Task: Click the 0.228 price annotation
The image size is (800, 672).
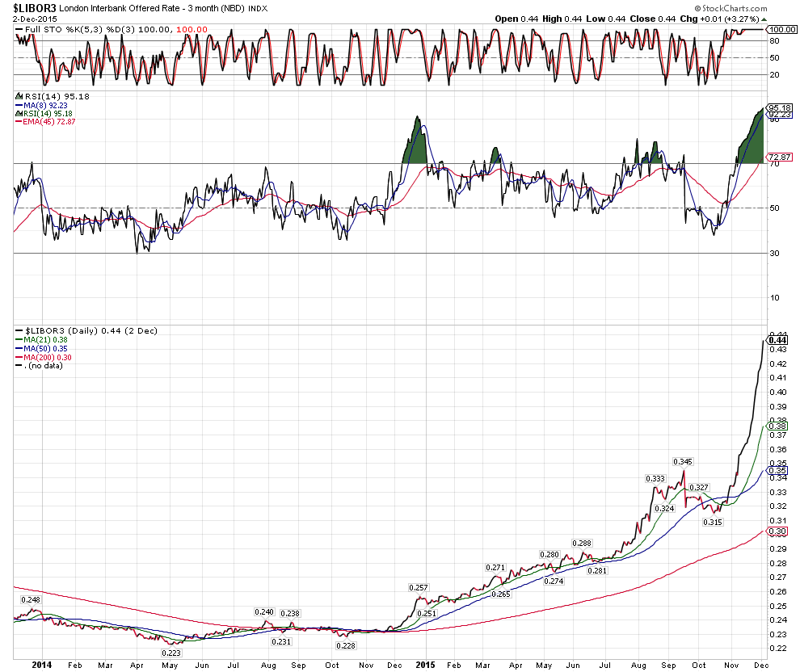Action: (x=346, y=645)
